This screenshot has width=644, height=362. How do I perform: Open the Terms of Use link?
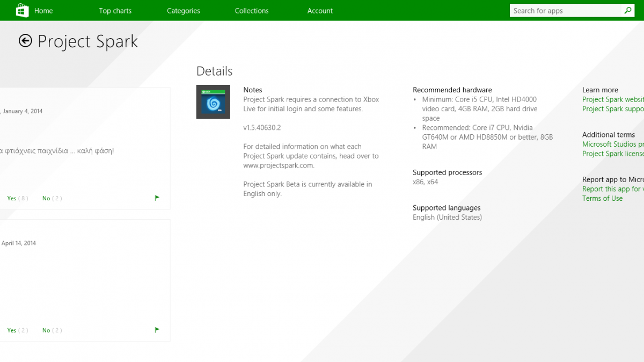(x=603, y=199)
